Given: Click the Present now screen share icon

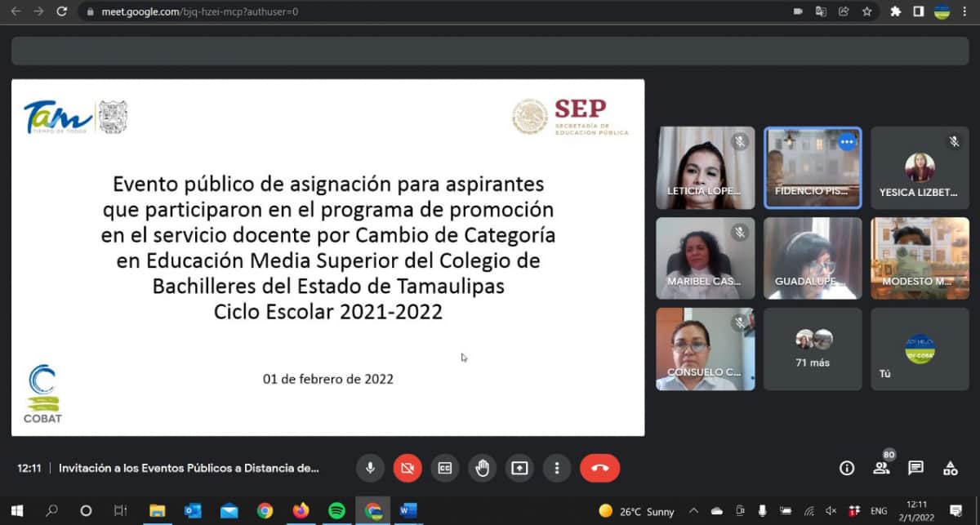Looking at the screenshot, I should pos(519,468).
